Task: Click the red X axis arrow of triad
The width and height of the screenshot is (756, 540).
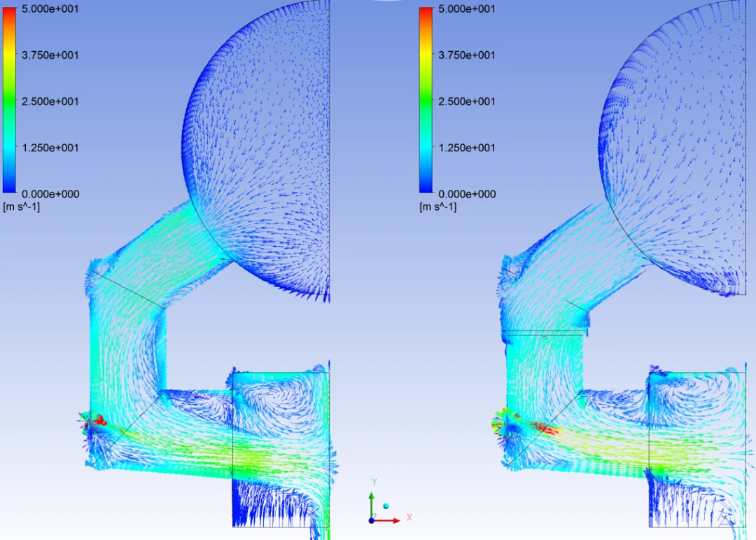Action: [x=392, y=520]
